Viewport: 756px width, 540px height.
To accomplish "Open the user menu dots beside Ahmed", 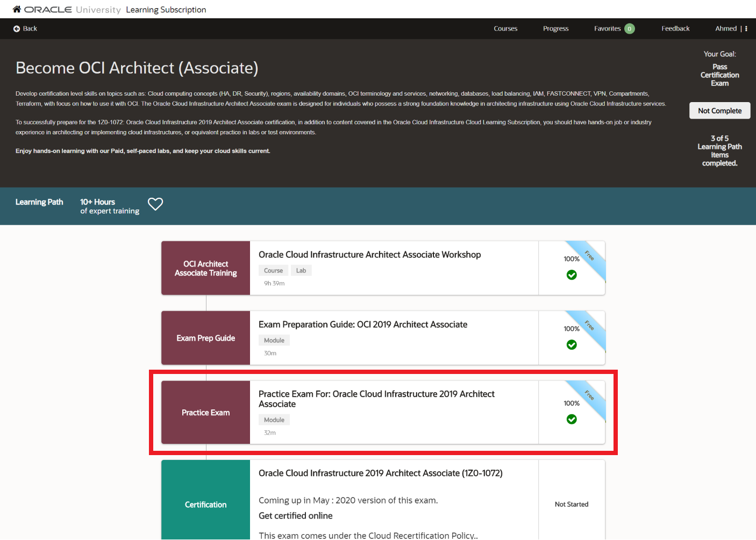I will (746, 28).
